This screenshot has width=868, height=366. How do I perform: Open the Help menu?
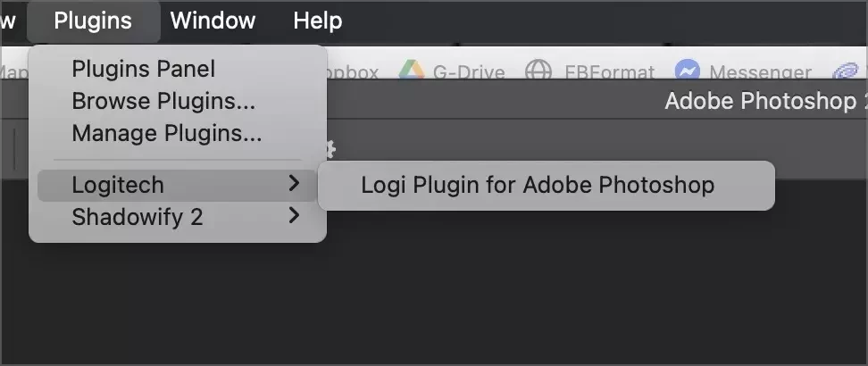[317, 21]
